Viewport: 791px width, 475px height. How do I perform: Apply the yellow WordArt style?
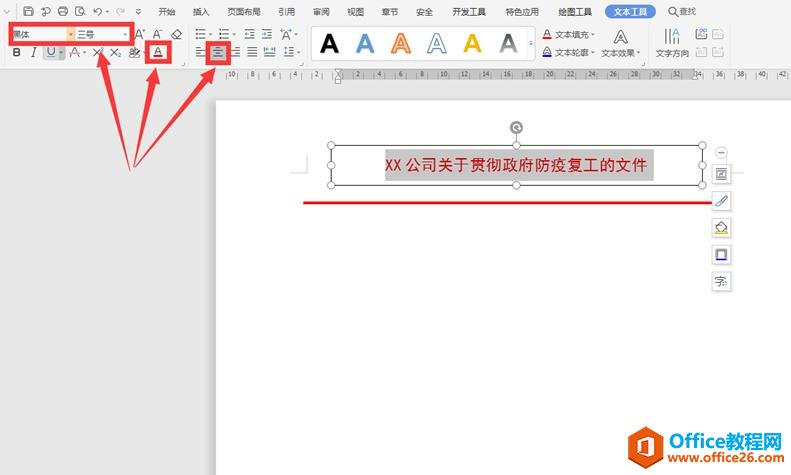click(472, 43)
